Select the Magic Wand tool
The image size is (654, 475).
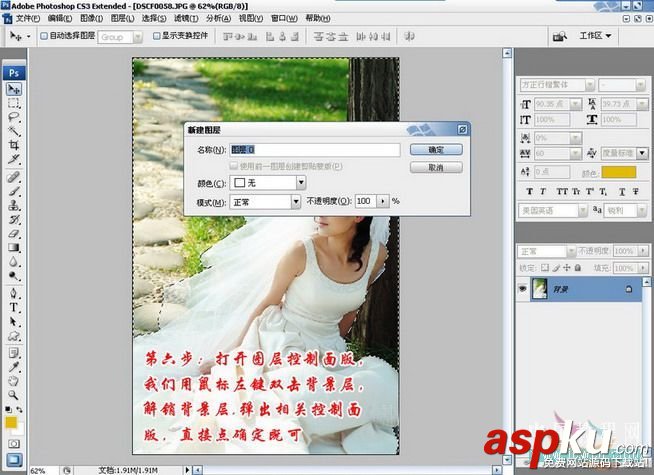(14, 131)
